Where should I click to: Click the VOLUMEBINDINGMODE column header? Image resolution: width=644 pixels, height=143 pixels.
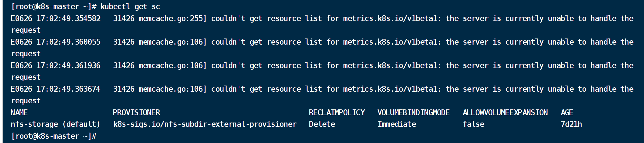point(413,112)
